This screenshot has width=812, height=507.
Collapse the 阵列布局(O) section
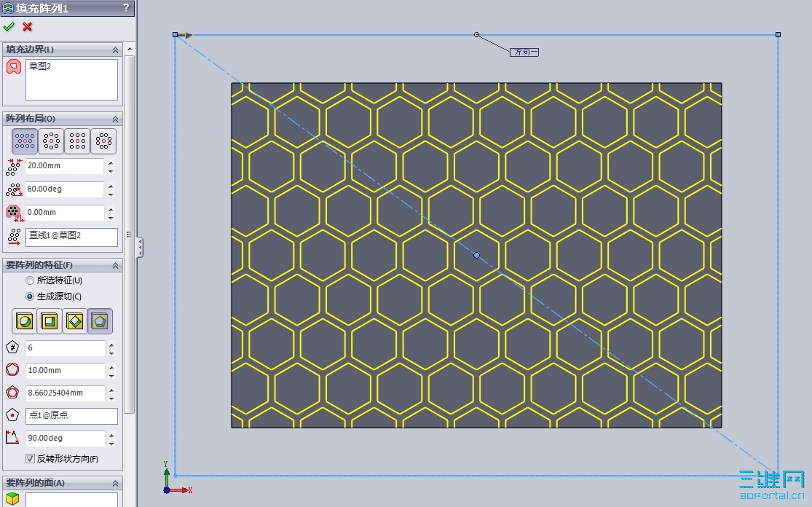click(x=116, y=119)
